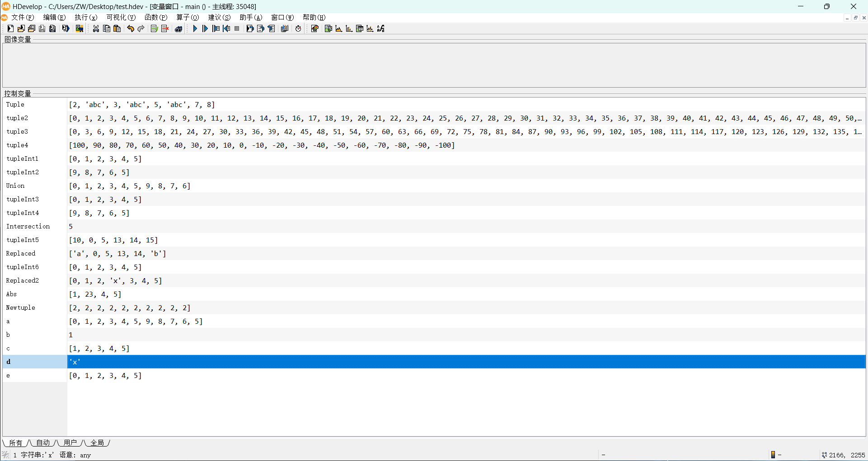This screenshot has width=868, height=461.
Task: Open the gray histogram tool icon
Action: 338,28
